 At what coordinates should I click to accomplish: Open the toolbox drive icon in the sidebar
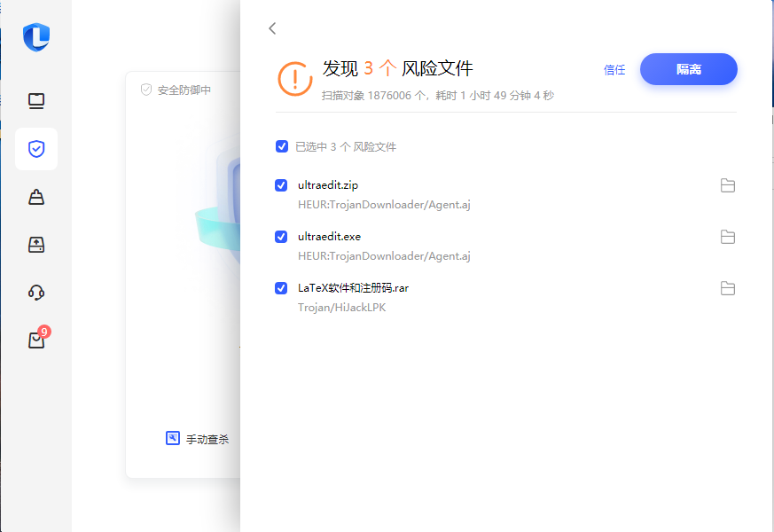click(x=35, y=245)
